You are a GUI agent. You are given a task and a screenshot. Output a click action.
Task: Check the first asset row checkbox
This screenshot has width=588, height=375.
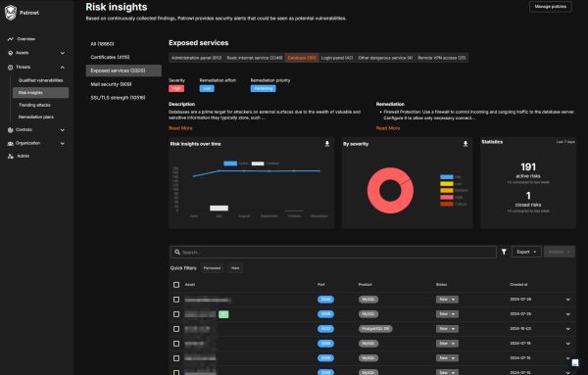[x=176, y=300]
